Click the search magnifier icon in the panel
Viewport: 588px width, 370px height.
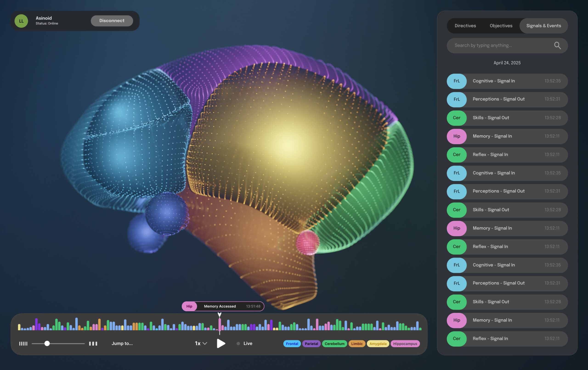point(558,45)
